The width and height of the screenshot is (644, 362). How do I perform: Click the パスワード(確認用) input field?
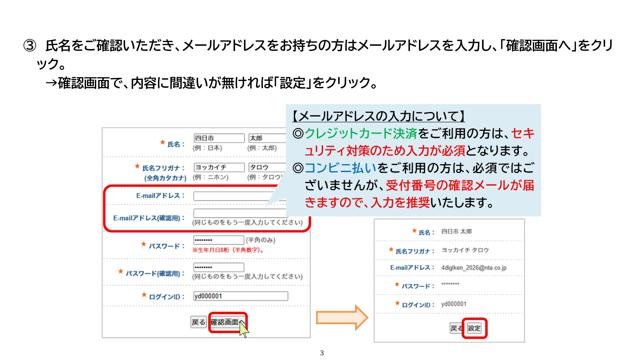point(219,267)
